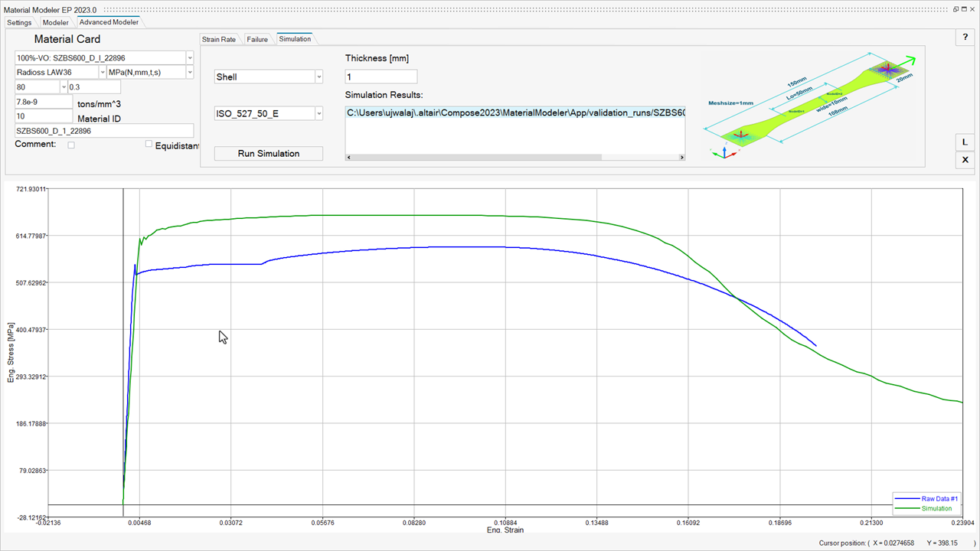The height and width of the screenshot is (551, 980).
Task: Open help with the question mark button
Action: (x=965, y=38)
